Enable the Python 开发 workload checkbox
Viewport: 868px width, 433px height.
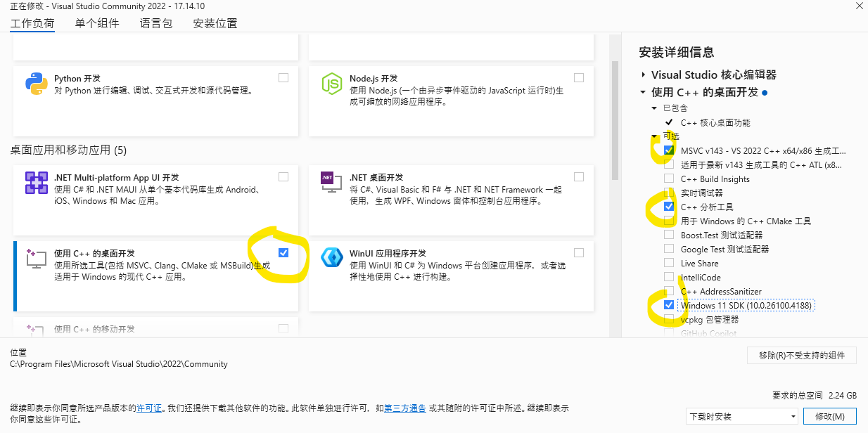pyautogui.click(x=283, y=78)
